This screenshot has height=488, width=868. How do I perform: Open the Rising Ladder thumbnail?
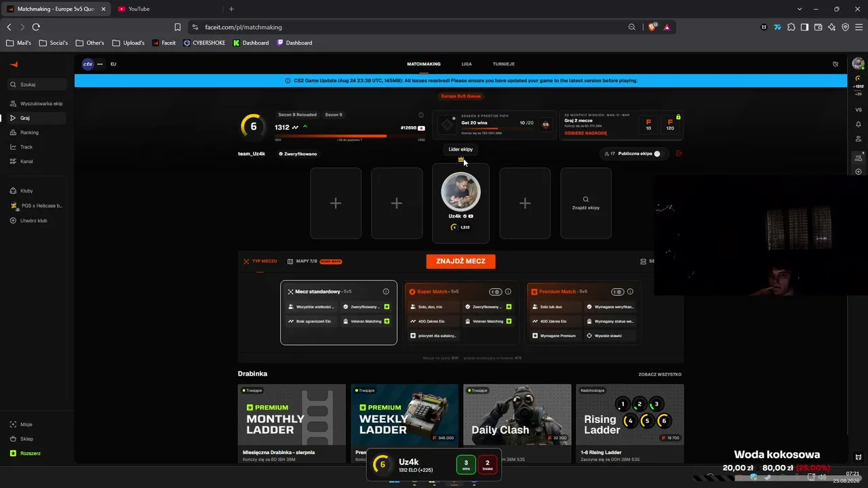coord(630,415)
